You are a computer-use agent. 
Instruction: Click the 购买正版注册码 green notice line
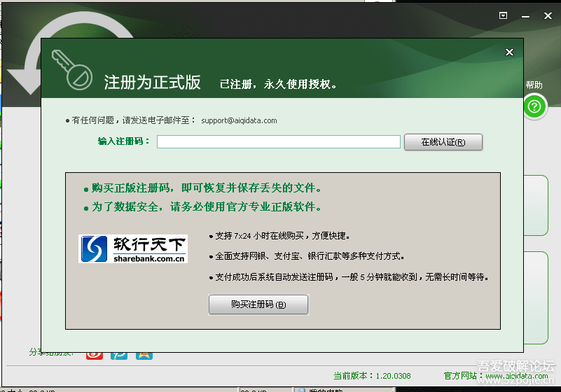coord(202,188)
